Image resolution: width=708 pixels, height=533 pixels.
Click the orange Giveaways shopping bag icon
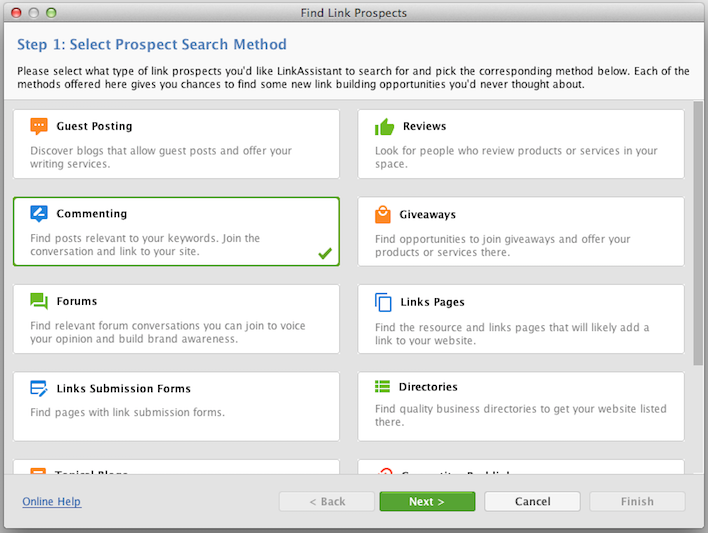pos(383,215)
